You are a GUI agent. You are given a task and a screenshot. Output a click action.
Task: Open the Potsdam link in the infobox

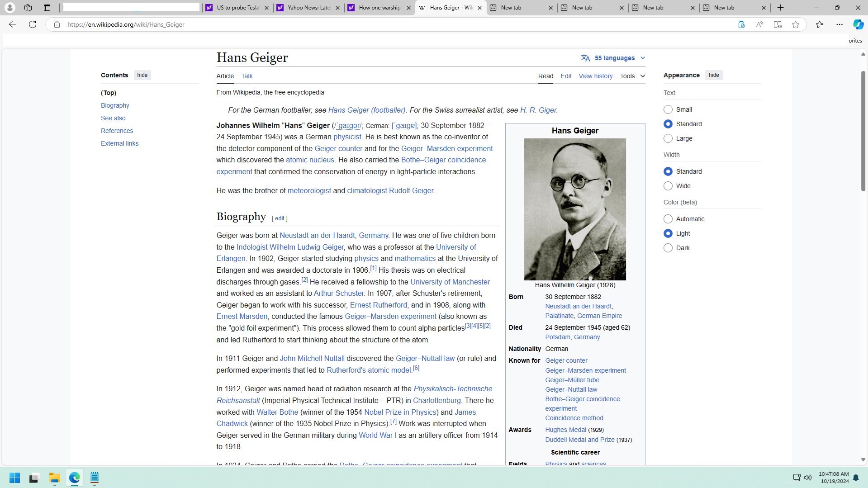click(x=557, y=337)
